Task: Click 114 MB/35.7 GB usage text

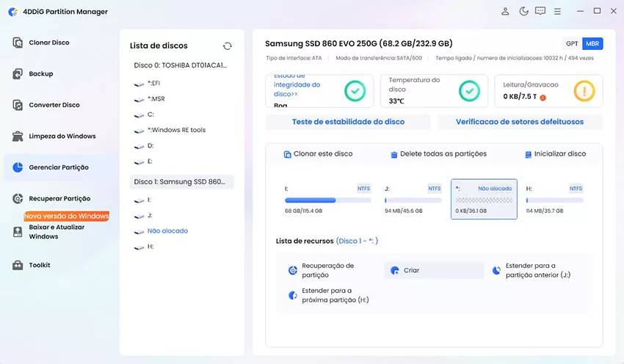Action: (x=545, y=211)
